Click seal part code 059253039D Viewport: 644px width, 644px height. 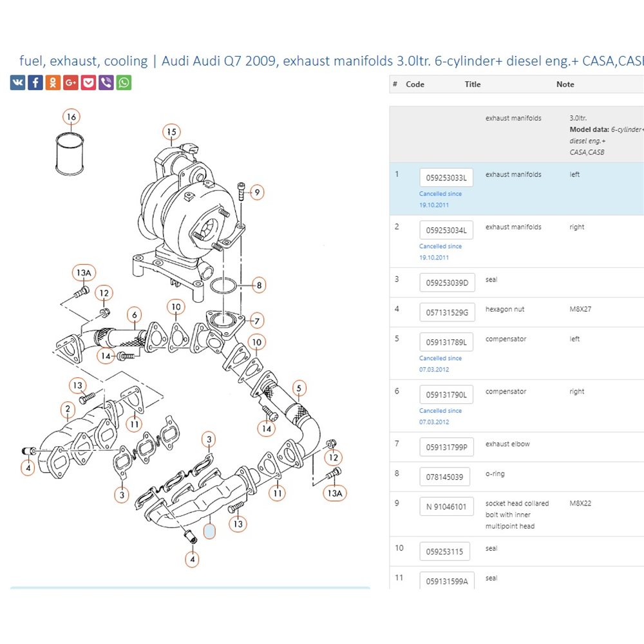(448, 283)
